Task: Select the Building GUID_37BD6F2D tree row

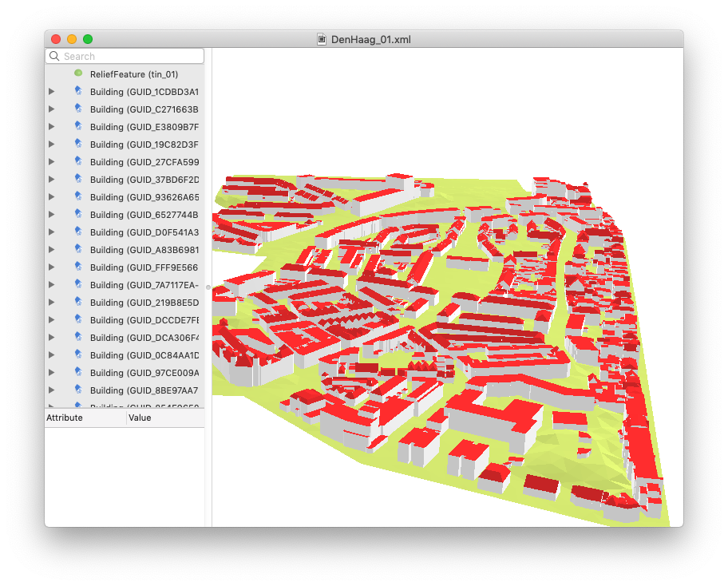Action: click(144, 180)
